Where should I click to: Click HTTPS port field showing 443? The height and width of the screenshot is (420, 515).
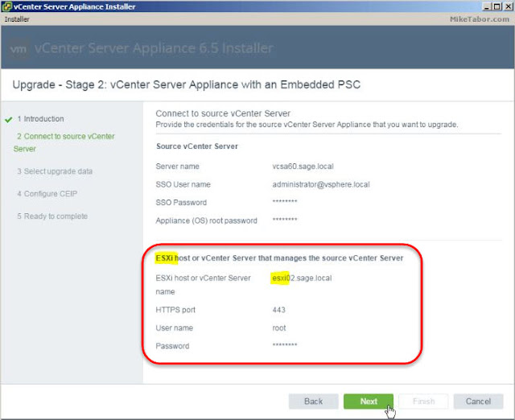point(279,310)
